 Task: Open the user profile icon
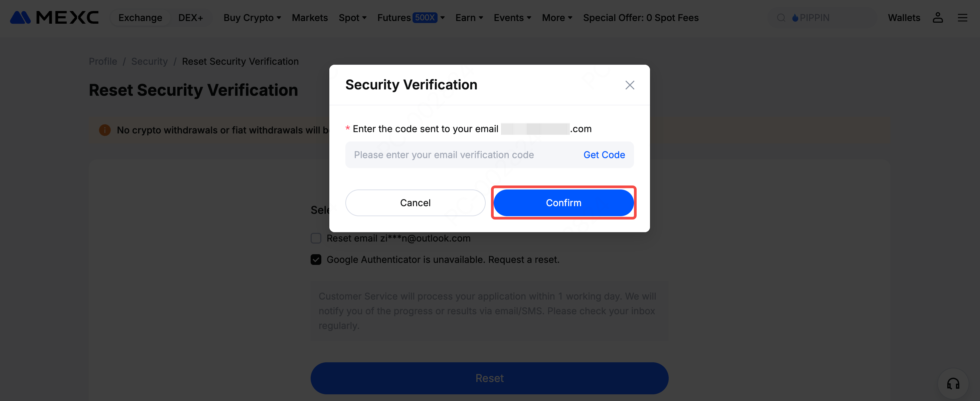[937, 18]
